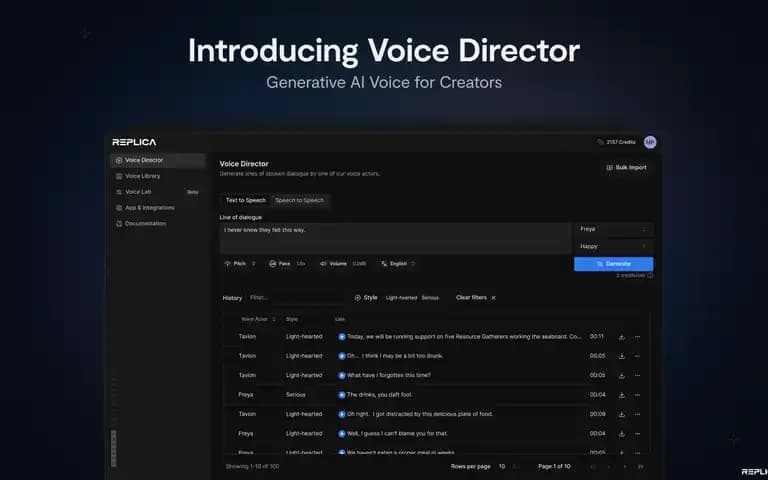Image resolution: width=768 pixels, height=480 pixels.
Task: Open more options for 'What have I forgotten this time?' row
Action: [637, 376]
